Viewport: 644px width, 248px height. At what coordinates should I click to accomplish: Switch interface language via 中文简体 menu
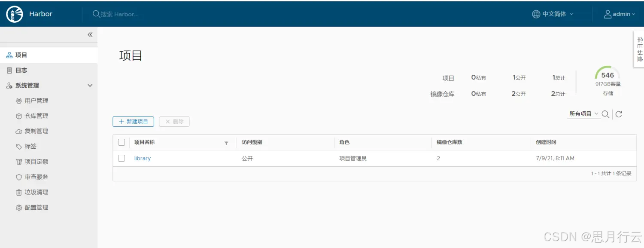pos(552,14)
